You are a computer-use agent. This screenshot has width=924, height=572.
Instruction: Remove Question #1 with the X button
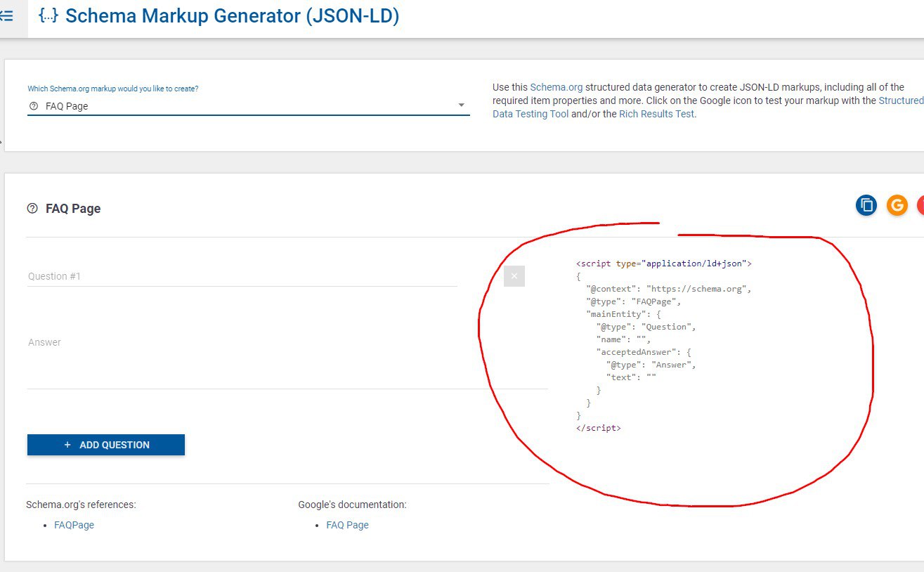pos(514,276)
